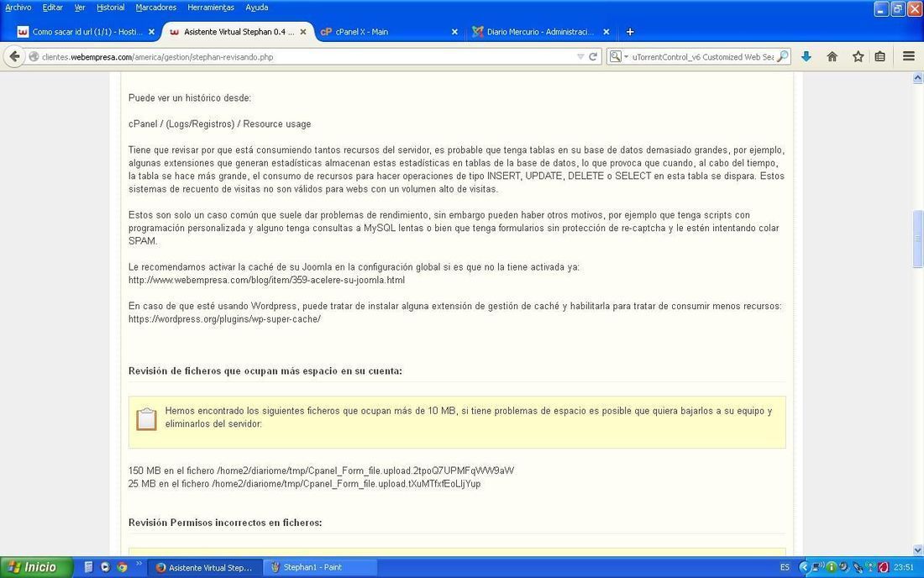924x578 pixels.
Task: Click 'cPanel / (Logs/Registros) / Resource usage' text
Action: 219,123
